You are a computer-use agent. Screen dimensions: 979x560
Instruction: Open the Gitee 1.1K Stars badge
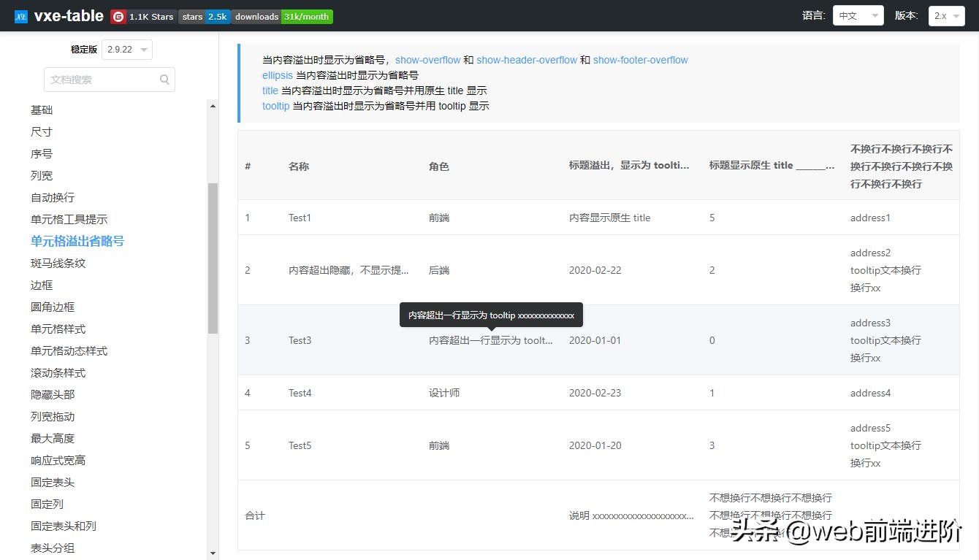143,16
